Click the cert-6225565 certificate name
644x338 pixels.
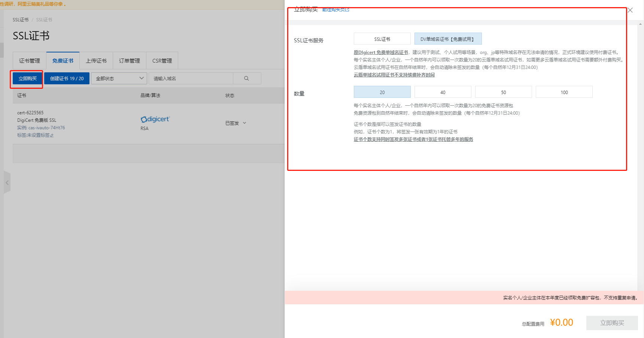tap(30, 113)
